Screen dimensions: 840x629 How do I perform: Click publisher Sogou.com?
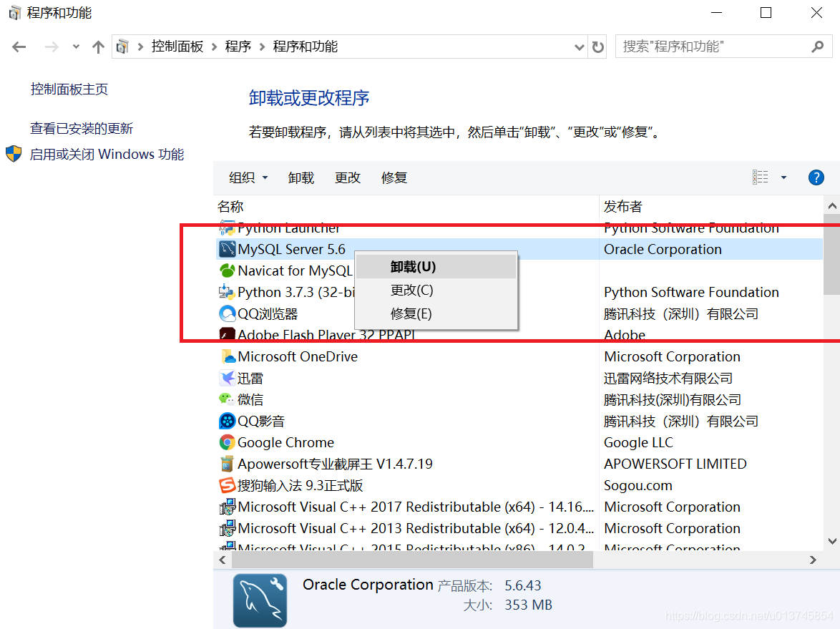click(x=638, y=485)
